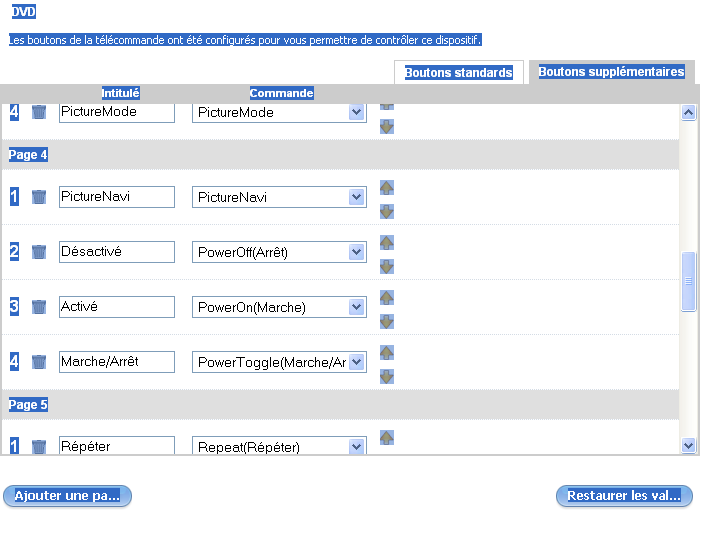Click the Ajouter une page button
The image size is (704, 550).
(67, 496)
